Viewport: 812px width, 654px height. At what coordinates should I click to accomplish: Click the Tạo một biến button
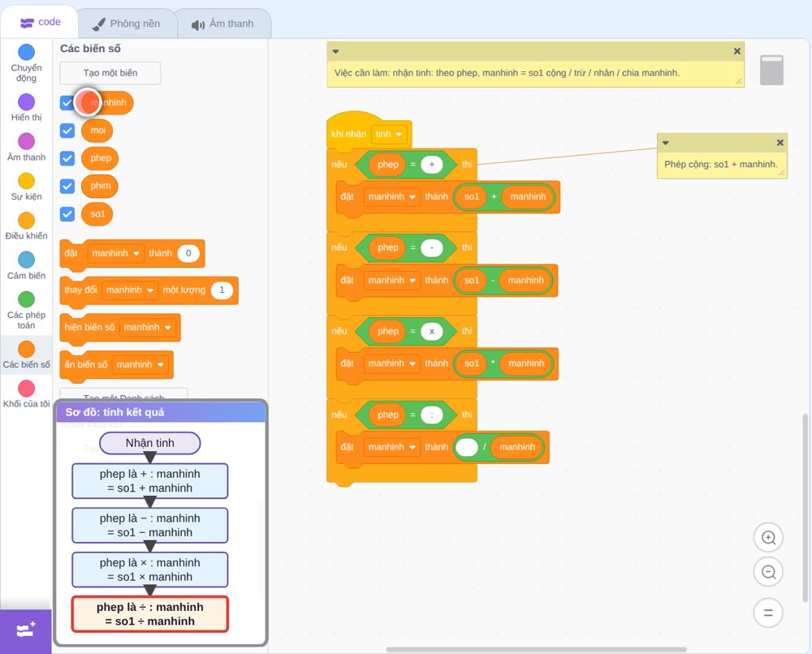pos(110,73)
